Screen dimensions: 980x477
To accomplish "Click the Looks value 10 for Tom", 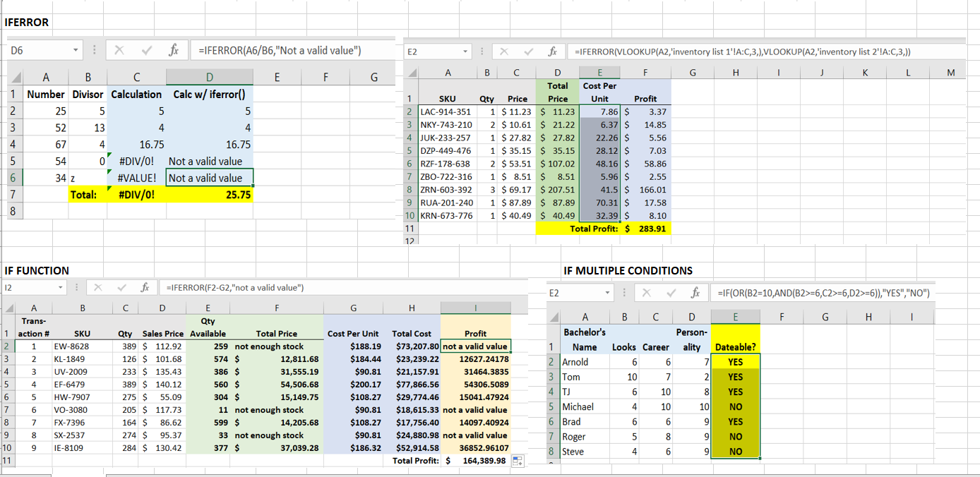I will 623,377.
